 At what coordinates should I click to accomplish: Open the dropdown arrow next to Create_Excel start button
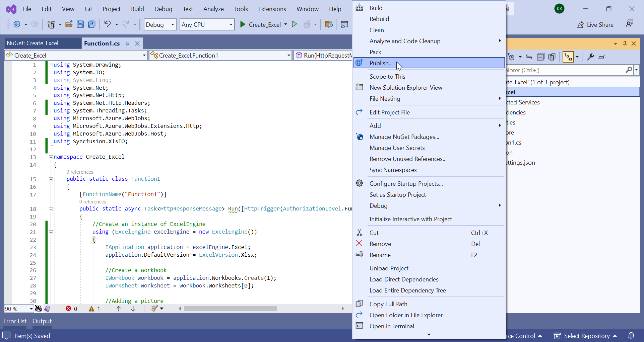[285, 24]
